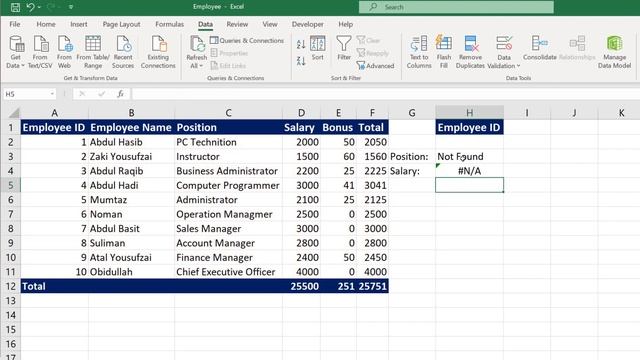
Task: Open Advanced filter options
Action: (375, 66)
